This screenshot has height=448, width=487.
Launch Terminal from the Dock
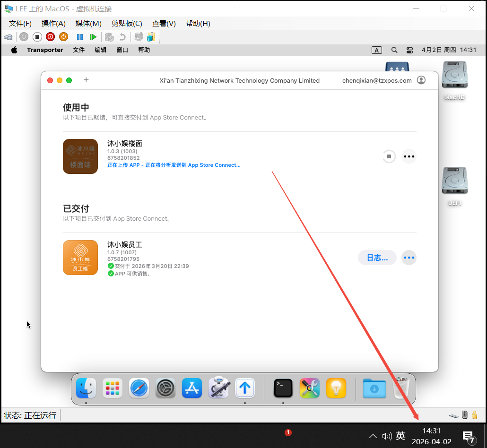pyautogui.click(x=283, y=388)
